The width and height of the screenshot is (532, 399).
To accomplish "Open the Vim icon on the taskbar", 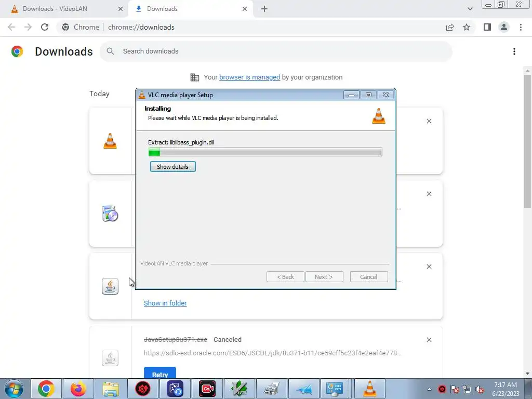I will pyautogui.click(x=239, y=389).
